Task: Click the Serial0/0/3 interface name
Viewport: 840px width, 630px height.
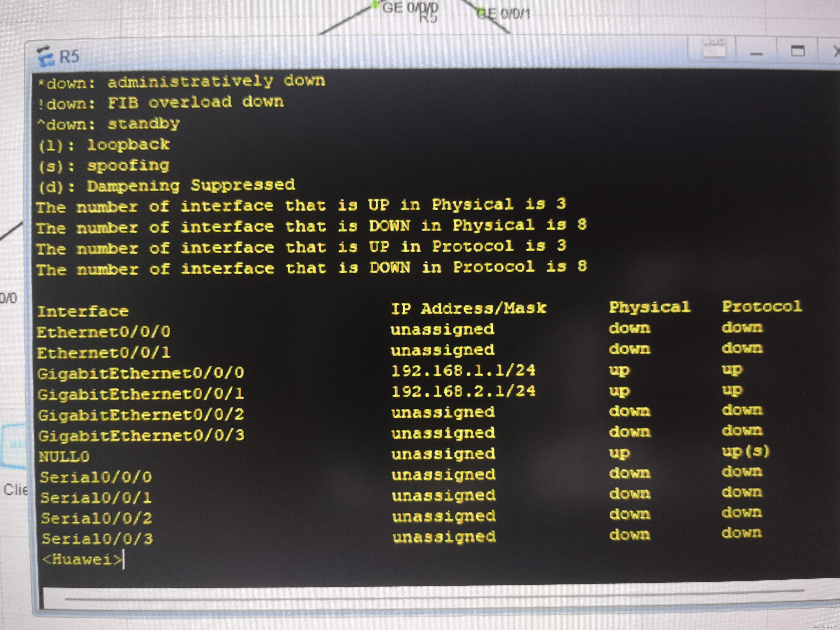Action: pos(97,539)
